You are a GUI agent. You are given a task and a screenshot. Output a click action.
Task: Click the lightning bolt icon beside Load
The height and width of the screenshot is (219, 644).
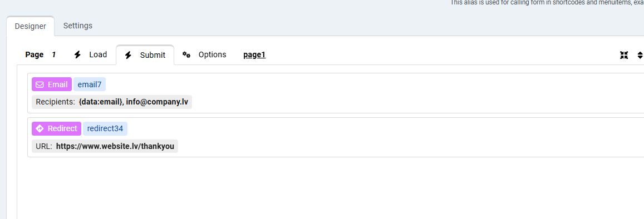click(77, 54)
